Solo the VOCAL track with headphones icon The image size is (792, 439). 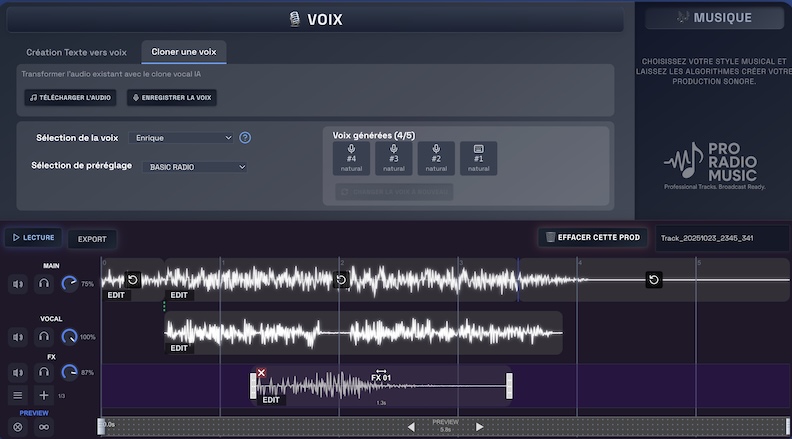click(x=44, y=338)
